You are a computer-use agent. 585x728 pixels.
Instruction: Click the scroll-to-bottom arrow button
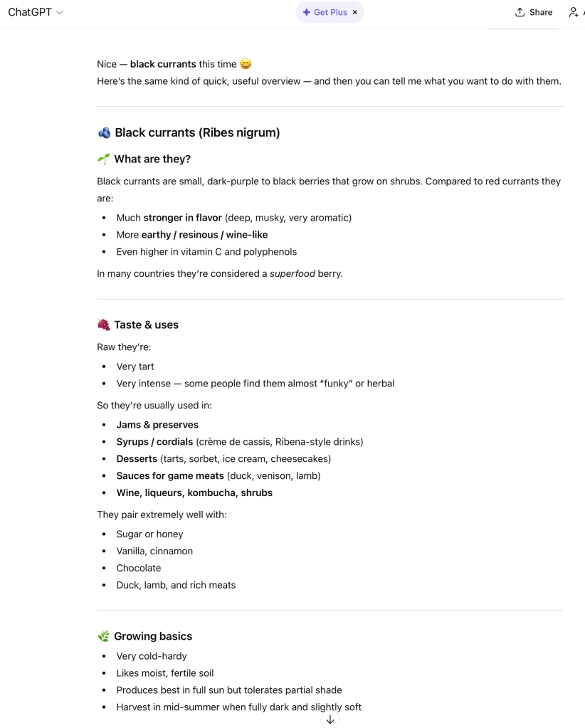[330, 719]
